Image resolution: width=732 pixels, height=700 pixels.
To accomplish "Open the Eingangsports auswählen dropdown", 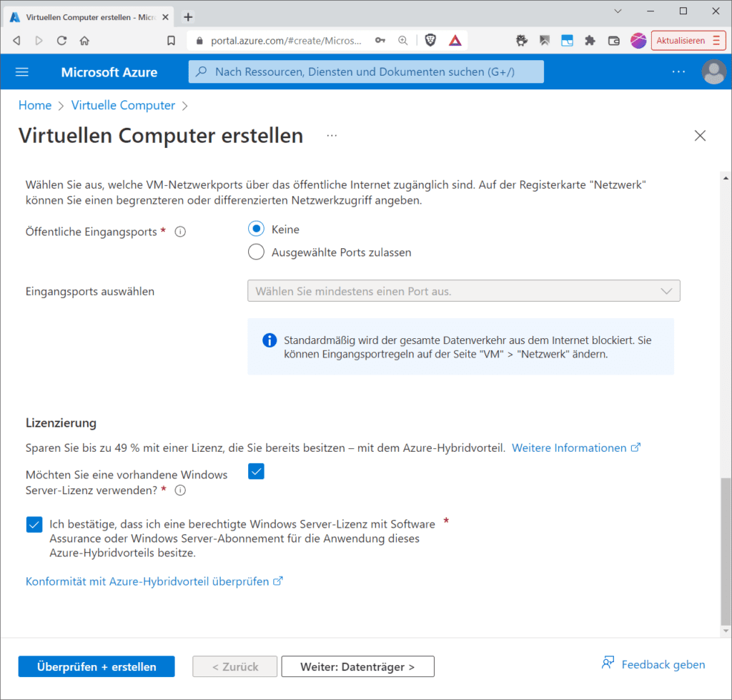I will (x=463, y=291).
